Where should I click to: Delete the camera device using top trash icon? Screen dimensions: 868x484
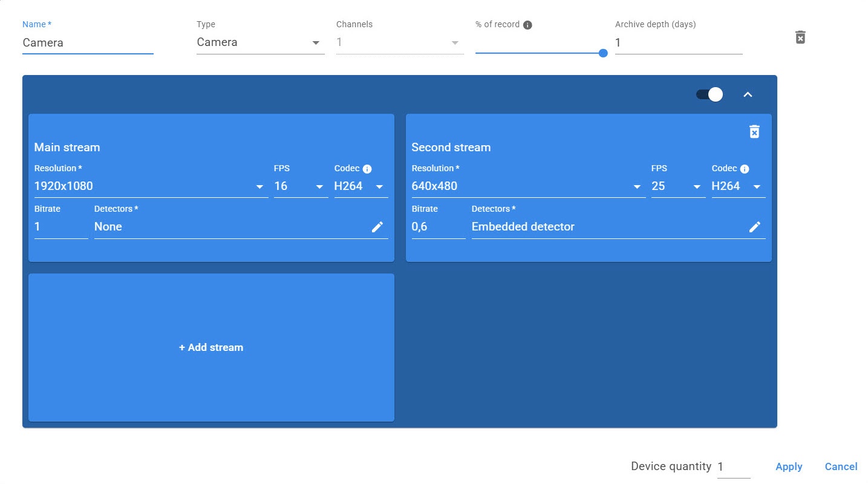coord(800,38)
